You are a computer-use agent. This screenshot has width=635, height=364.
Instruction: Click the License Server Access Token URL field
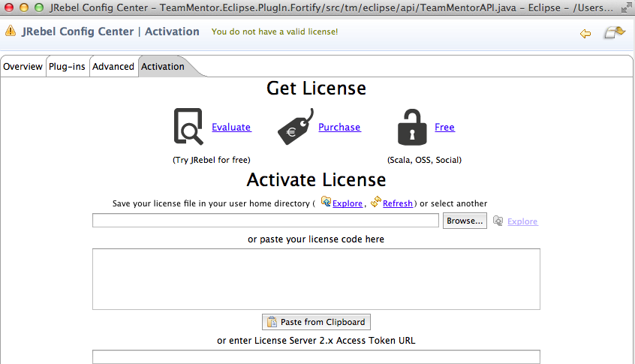tap(316, 356)
